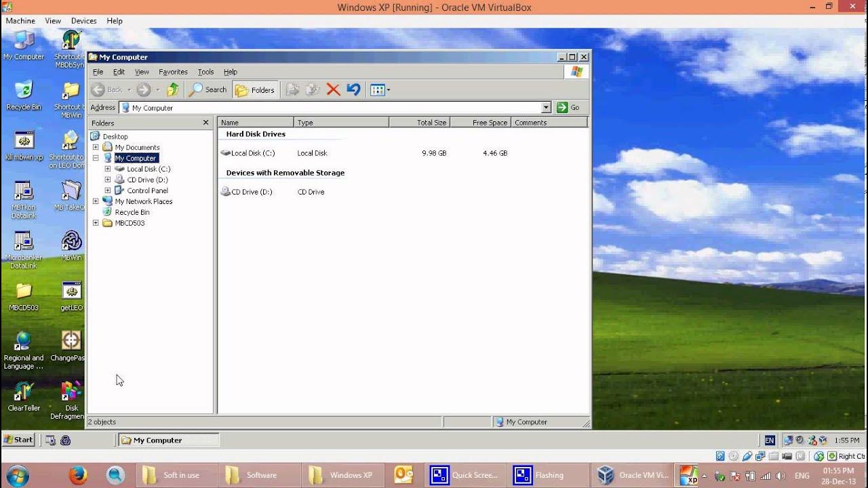Click the Comments column header
The height and width of the screenshot is (488, 868).
pos(550,123)
